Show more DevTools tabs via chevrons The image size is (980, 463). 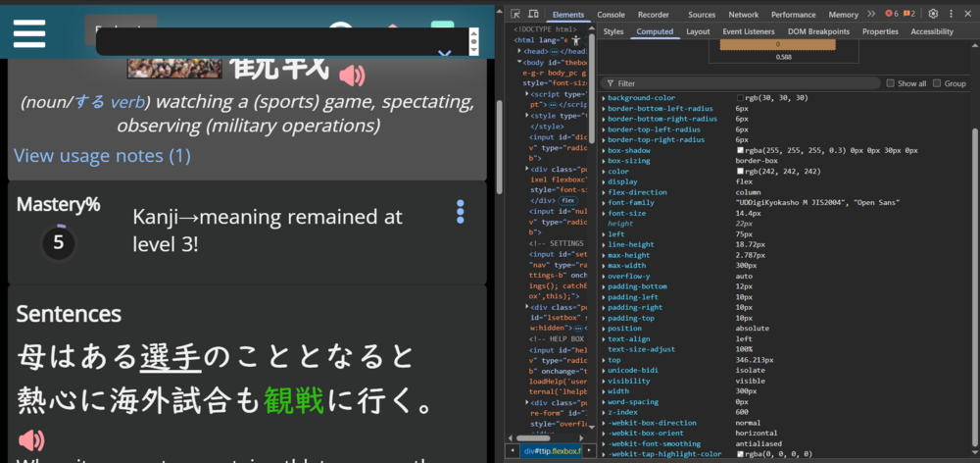tap(871, 15)
